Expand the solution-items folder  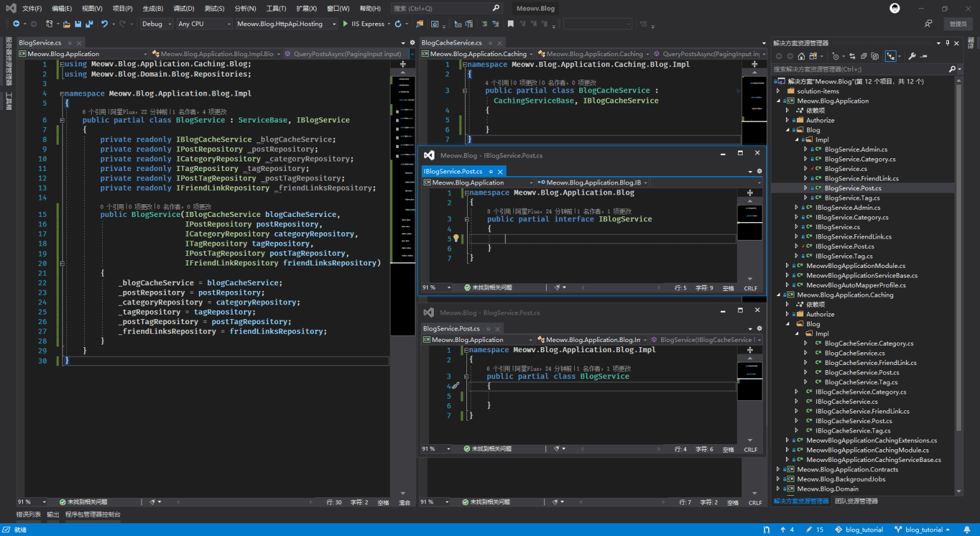point(778,91)
